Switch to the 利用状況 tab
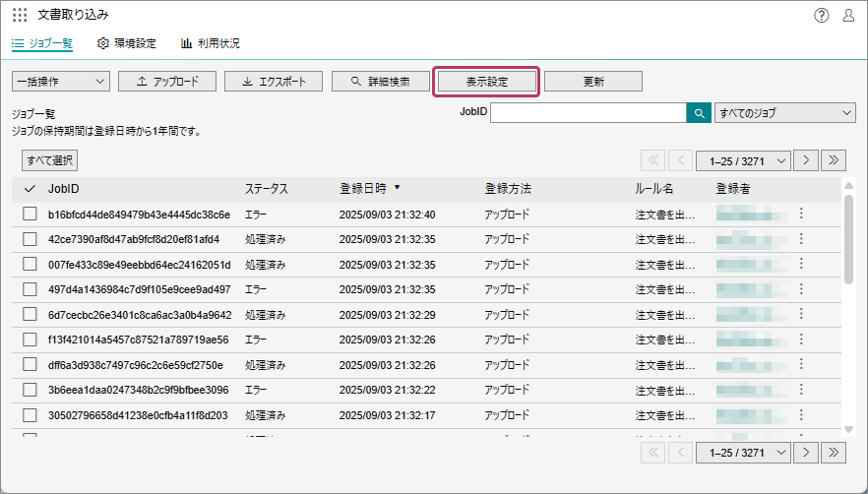The height and width of the screenshot is (494, 868). 211,43
